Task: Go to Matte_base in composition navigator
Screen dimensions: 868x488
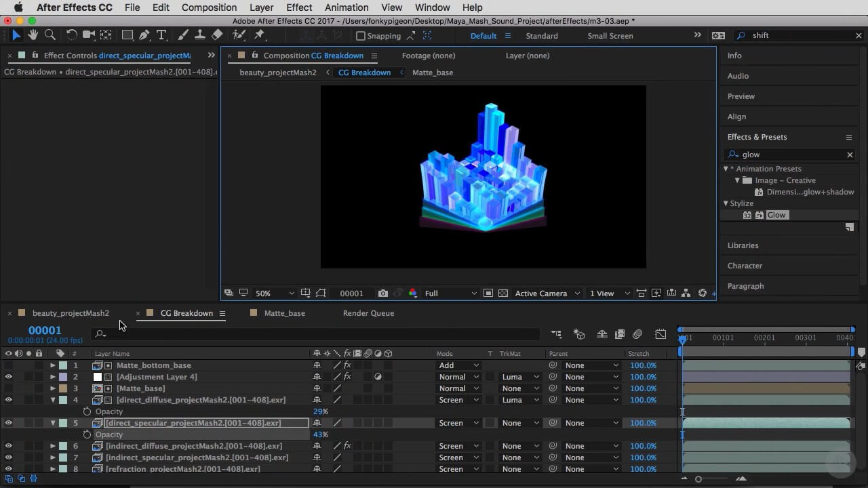Action: pyautogui.click(x=433, y=73)
